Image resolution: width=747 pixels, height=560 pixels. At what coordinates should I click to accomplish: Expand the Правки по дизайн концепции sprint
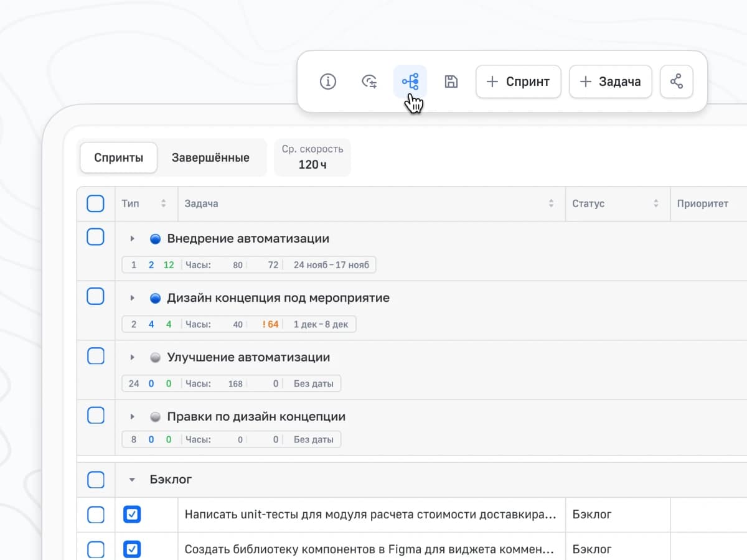click(132, 417)
